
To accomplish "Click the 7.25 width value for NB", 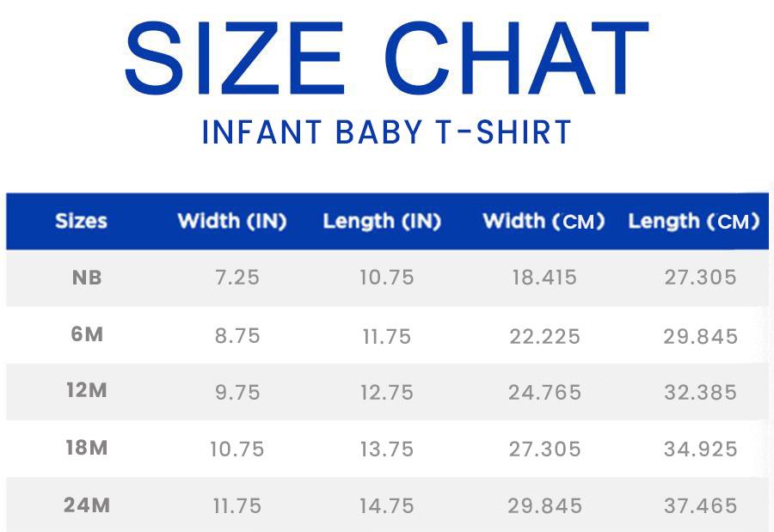I will pos(236,278).
